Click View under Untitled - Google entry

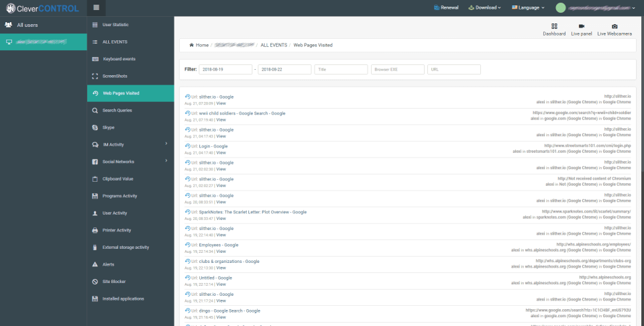(221, 284)
